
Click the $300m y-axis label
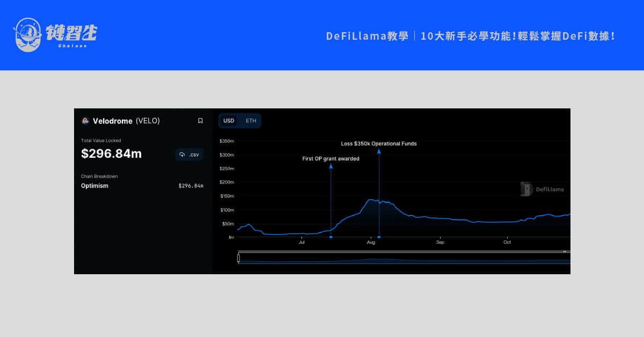click(x=227, y=155)
